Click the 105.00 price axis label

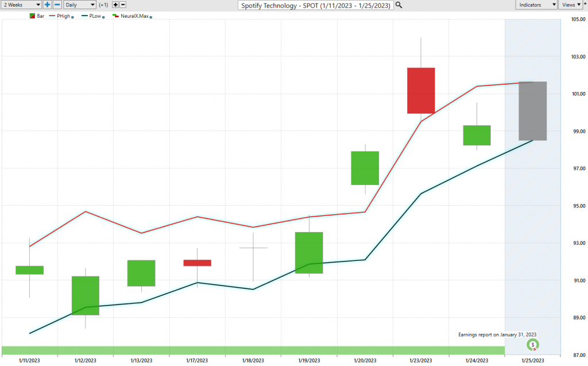(x=578, y=19)
